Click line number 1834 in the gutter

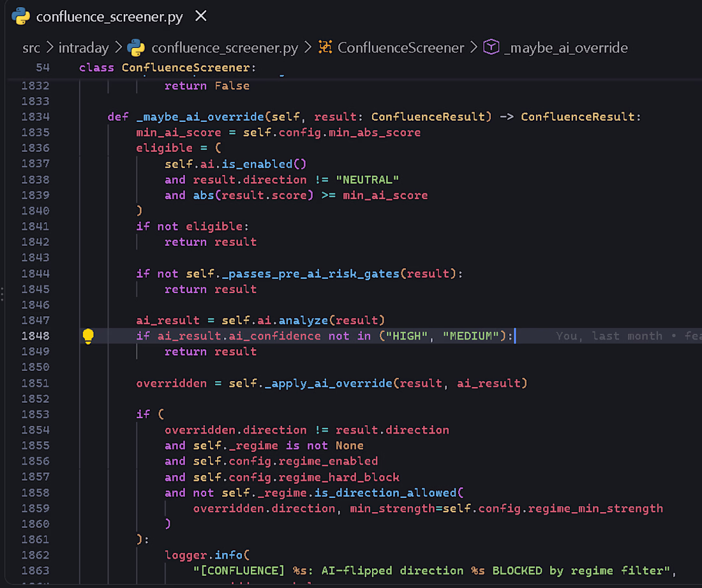(x=35, y=117)
